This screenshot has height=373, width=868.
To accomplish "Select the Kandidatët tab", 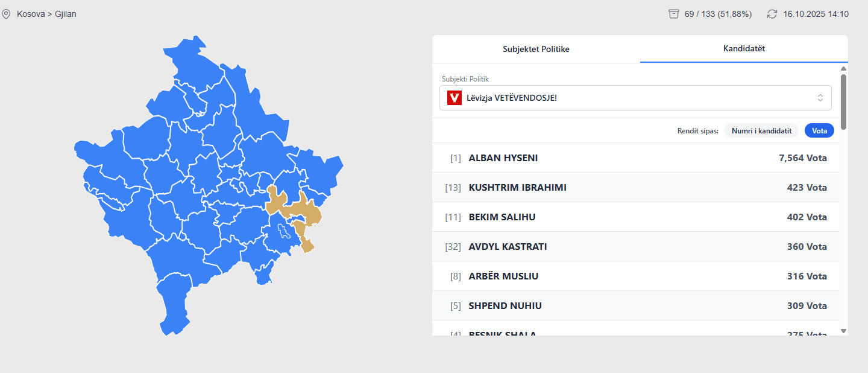I will click(x=744, y=49).
